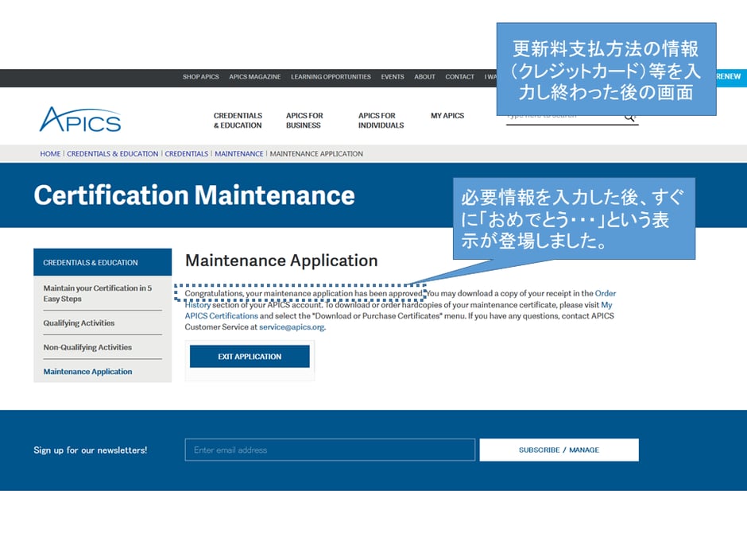Click the Sign up for our newsletters text
This screenshot has width=747, height=560.
[91, 450]
